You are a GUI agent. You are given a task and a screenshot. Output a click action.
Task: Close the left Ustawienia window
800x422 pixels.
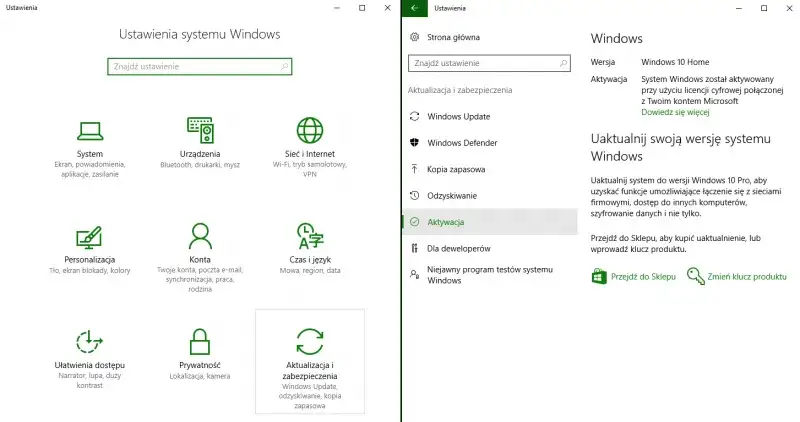point(388,8)
